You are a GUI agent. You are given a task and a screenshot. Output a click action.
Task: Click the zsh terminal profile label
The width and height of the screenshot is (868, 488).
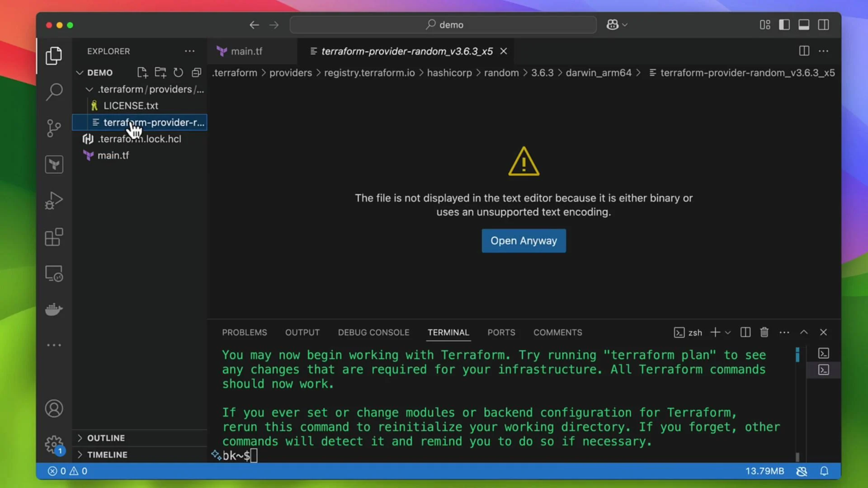(x=688, y=333)
